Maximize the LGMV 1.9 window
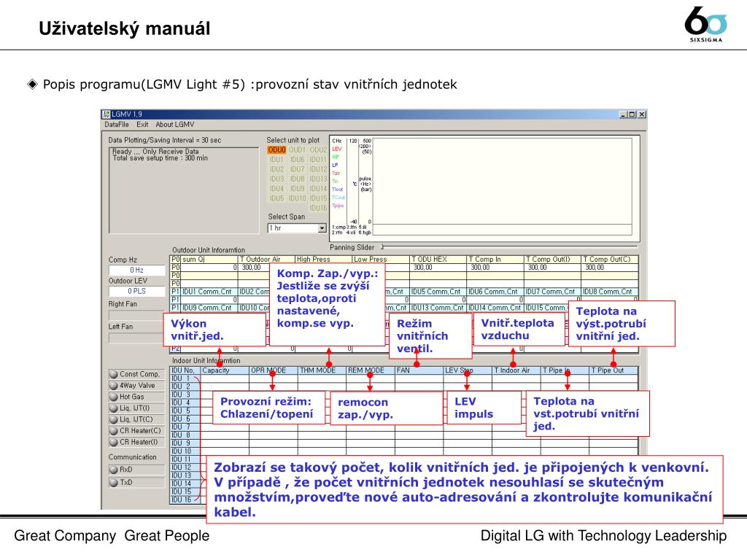Screen dimensions: 747x560 tap(632, 114)
